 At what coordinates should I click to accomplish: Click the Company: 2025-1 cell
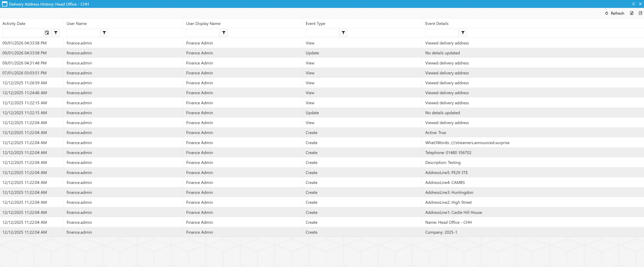click(533, 232)
